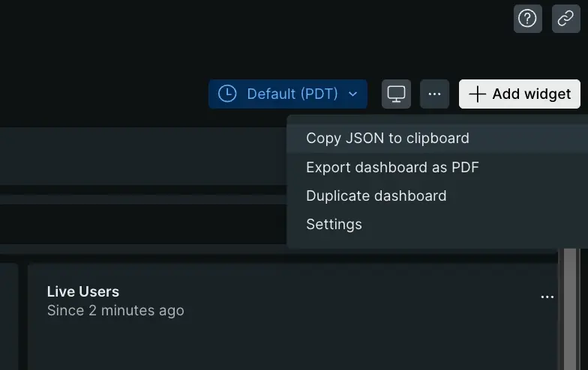Open the help question mark icon

[x=527, y=19]
